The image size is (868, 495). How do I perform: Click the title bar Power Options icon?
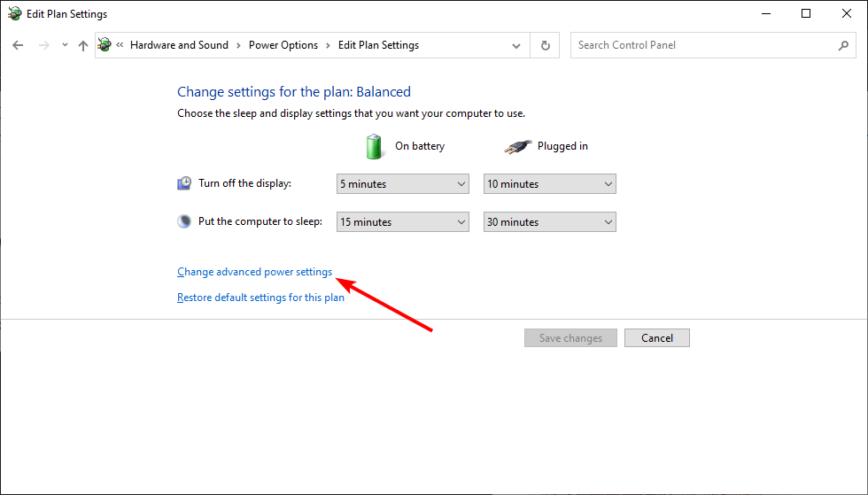click(x=14, y=14)
